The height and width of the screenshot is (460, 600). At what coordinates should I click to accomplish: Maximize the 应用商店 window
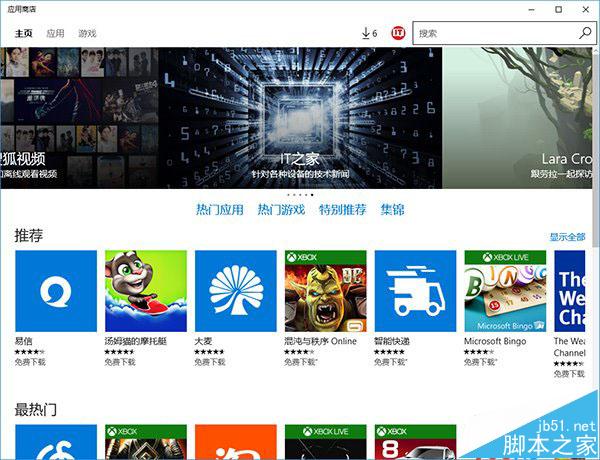[x=559, y=10]
